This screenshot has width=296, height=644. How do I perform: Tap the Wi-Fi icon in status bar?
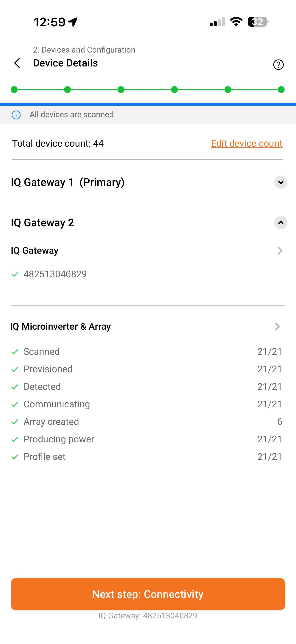236,22
